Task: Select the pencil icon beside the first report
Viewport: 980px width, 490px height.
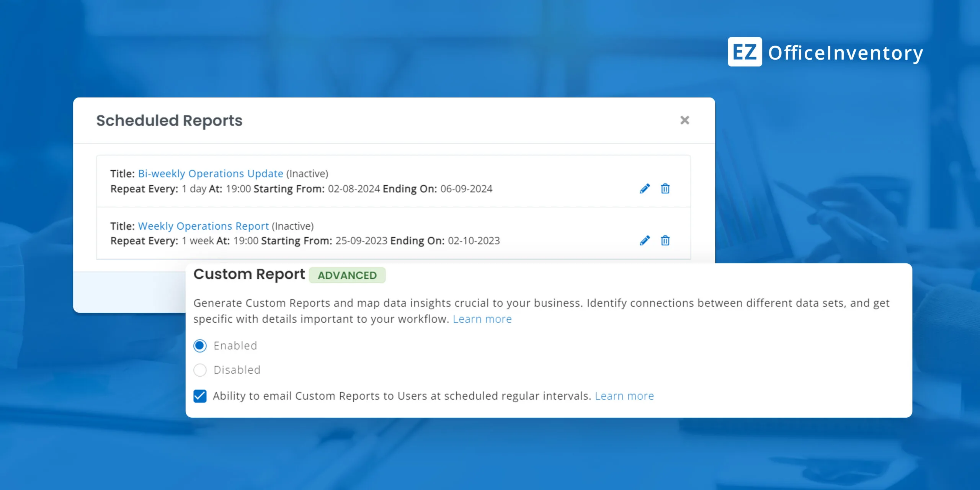Action: pos(645,188)
